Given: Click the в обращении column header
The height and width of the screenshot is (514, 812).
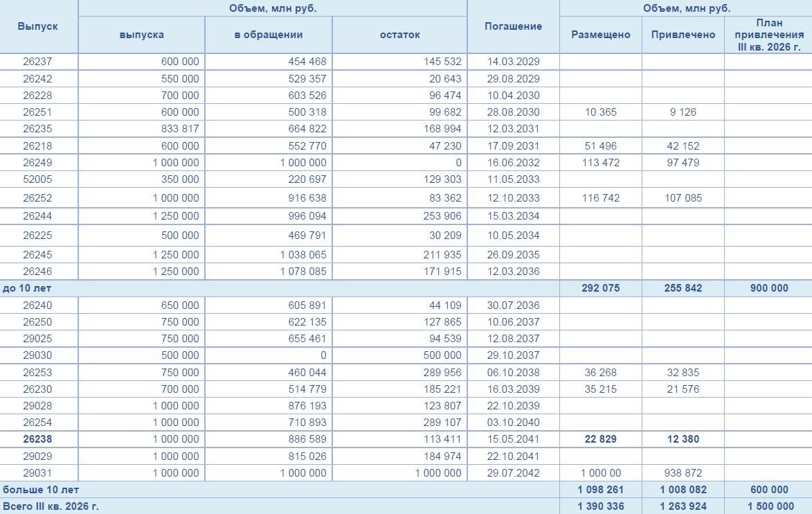Looking at the screenshot, I should point(269,35).
